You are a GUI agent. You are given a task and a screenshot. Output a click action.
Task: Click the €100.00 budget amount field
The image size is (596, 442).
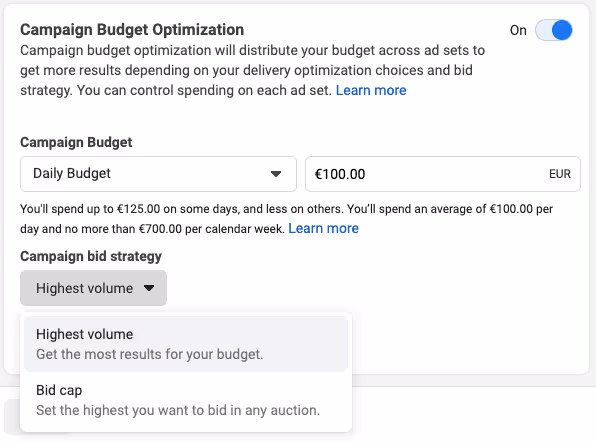pos(443,174)
